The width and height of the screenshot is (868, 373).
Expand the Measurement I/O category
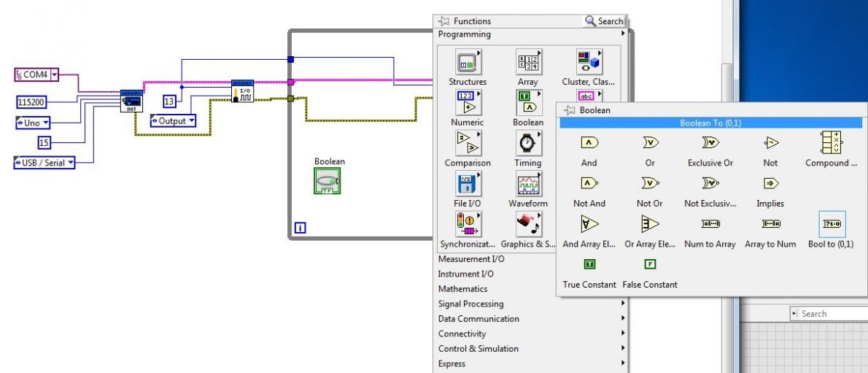click(471, 259)
